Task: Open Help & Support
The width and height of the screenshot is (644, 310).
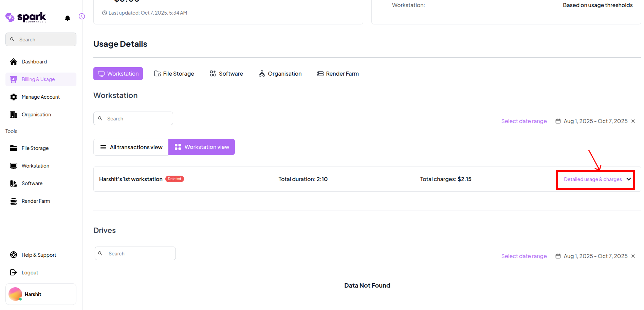Action: [39, 255]
